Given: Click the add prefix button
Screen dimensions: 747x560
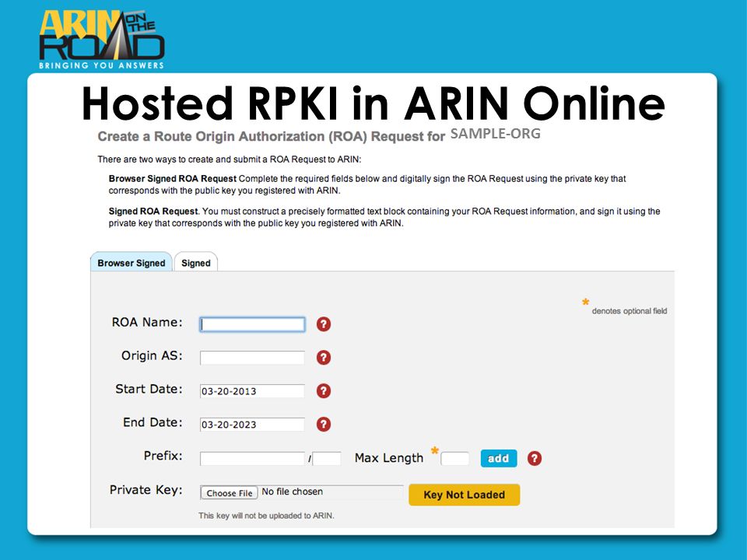Looking at the screenshot, I should point(498,458).
